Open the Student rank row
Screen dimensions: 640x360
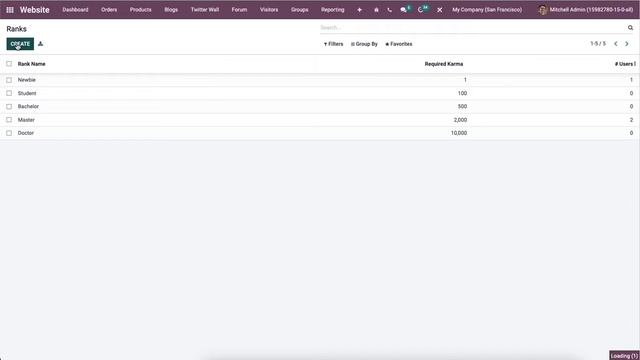click(320, 93)
